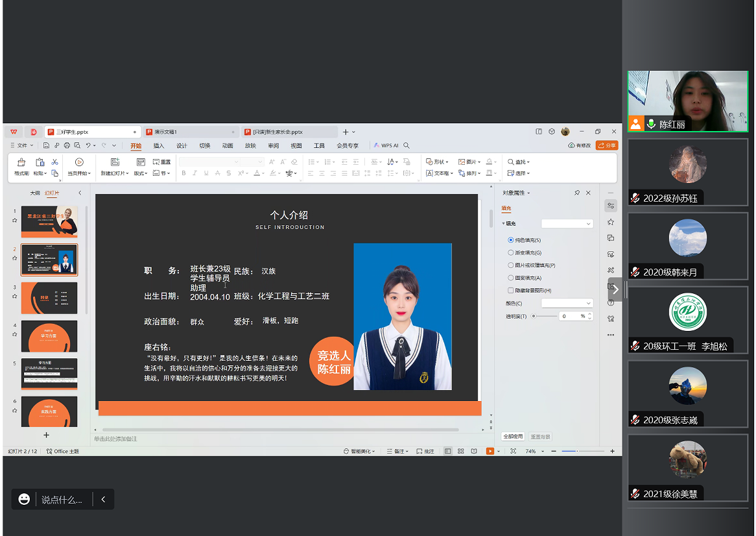
Task: Switch to slide sorter view icon
Action: pyautogui.click(x=460, y=452)
